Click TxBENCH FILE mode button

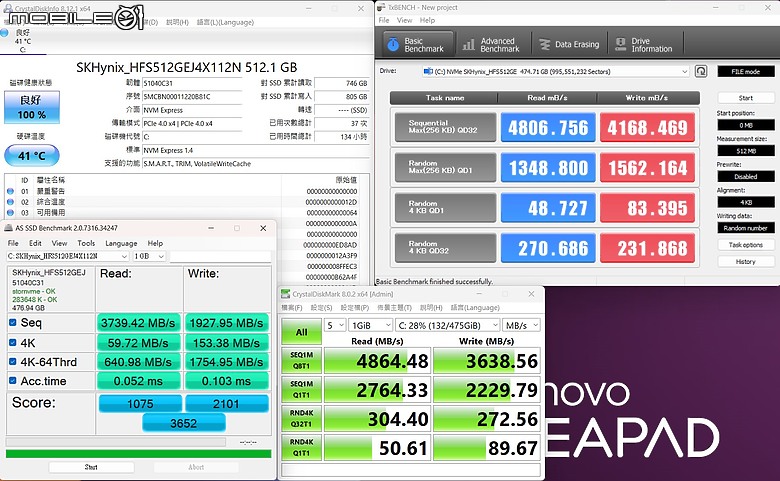click(745, 72)
